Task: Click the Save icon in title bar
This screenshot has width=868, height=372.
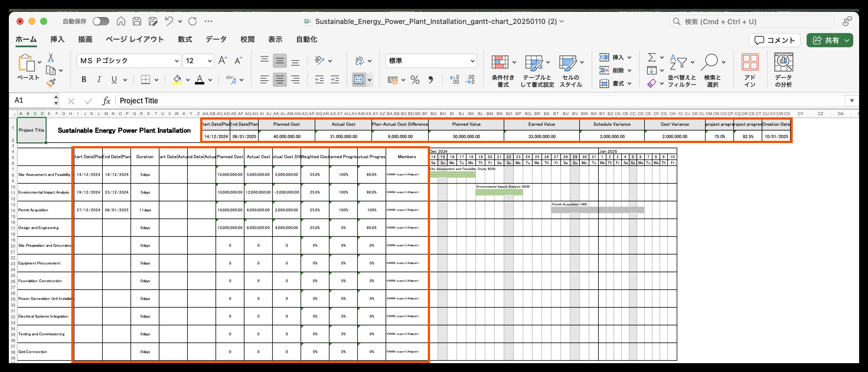Action: [137, 21]
